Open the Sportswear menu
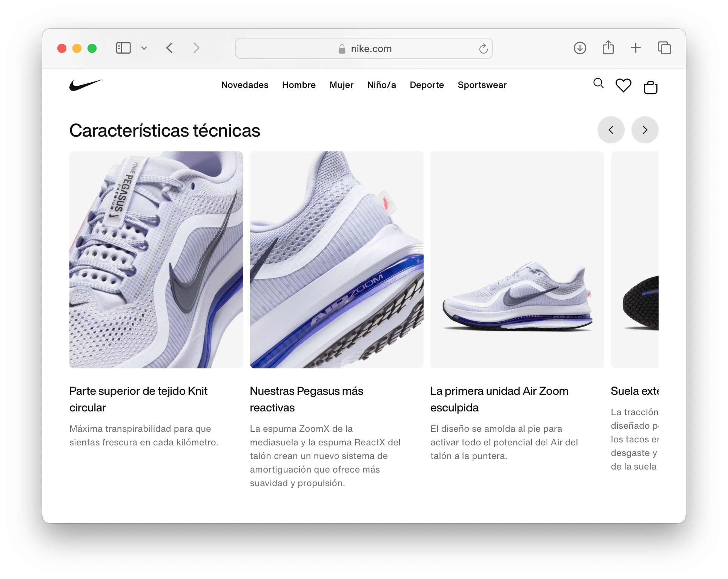 pos(482,85)
